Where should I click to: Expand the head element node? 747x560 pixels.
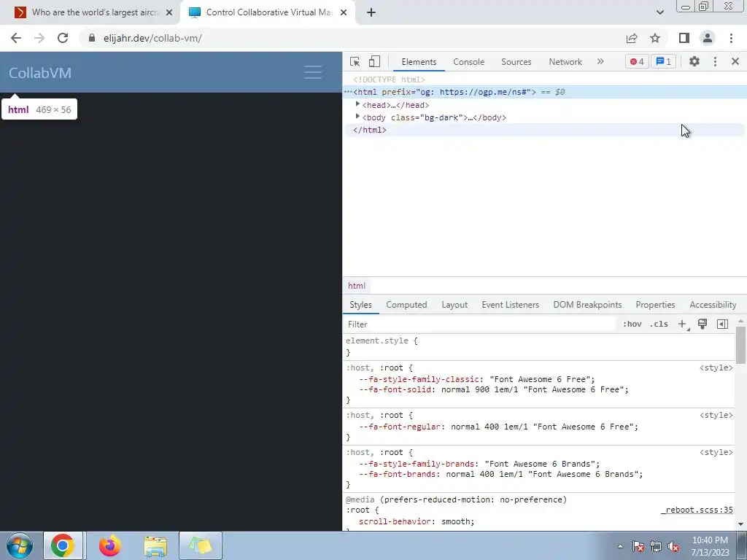coord(357,104)
